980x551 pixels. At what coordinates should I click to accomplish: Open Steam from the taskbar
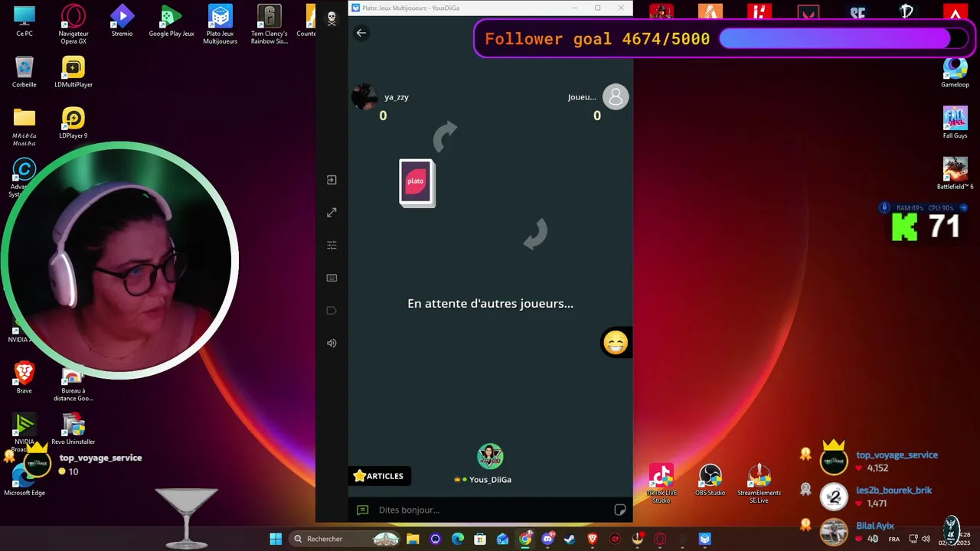(x=570, y=539)
